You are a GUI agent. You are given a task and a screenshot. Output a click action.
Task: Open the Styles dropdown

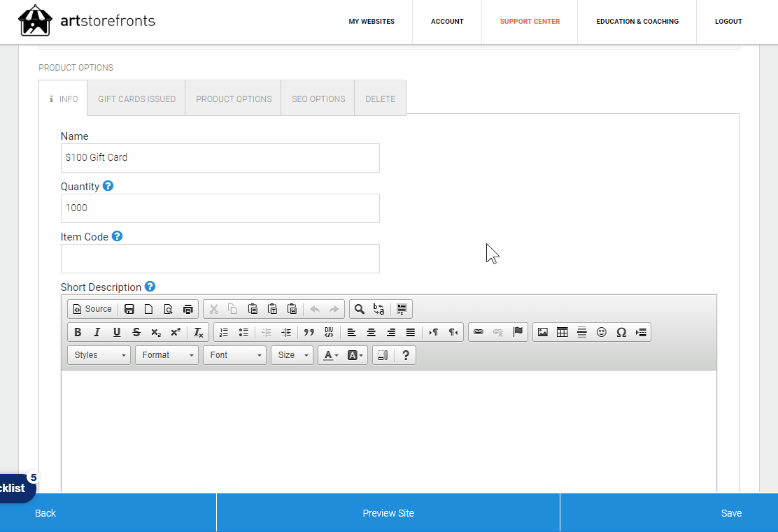[x=99, y=355]
